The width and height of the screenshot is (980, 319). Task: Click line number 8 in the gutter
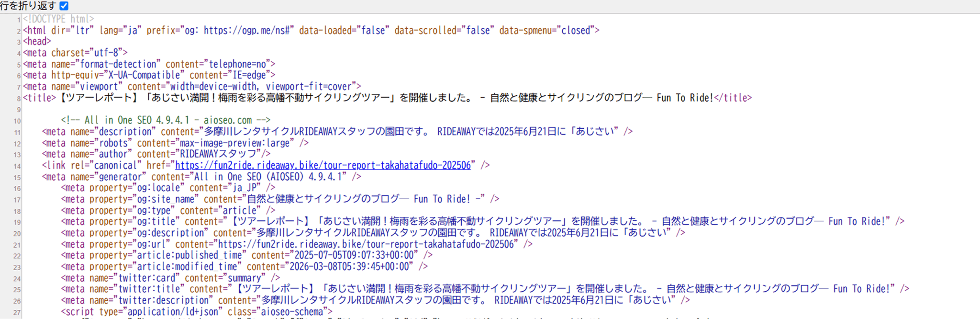pos(19,99)
